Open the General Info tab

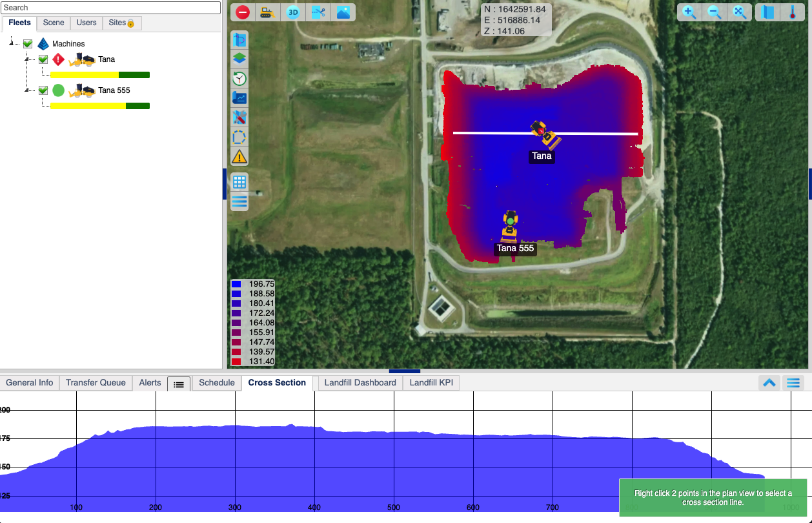30,383
